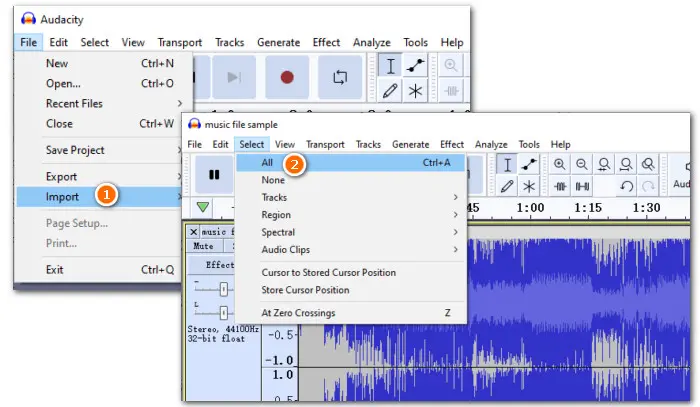The width and height of the screenshot is (700, 407).
Task: Click Trim audio icon in back Audacity window
Action: point(451,91)
